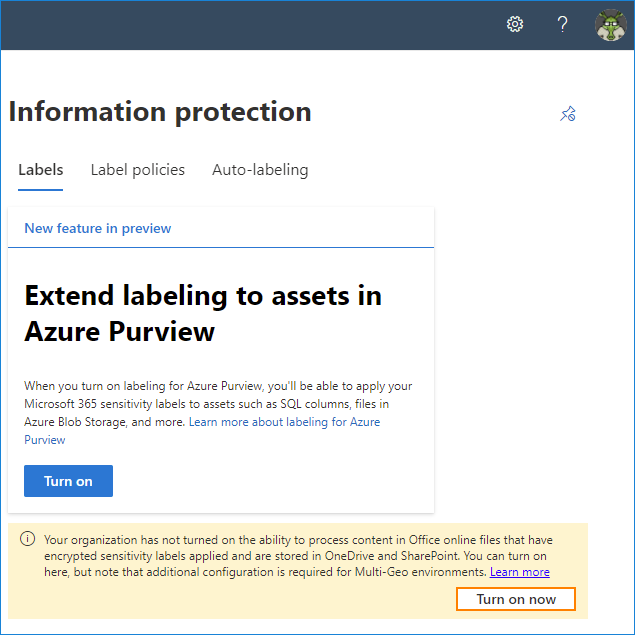Screen dimensions: 635x635
Task: Open Learn more about labeling for Azure link
Action: [284, 422]
